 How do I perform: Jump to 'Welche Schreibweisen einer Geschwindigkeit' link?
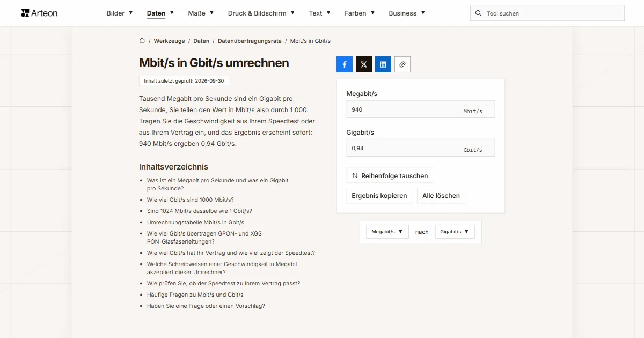[222, 268]
